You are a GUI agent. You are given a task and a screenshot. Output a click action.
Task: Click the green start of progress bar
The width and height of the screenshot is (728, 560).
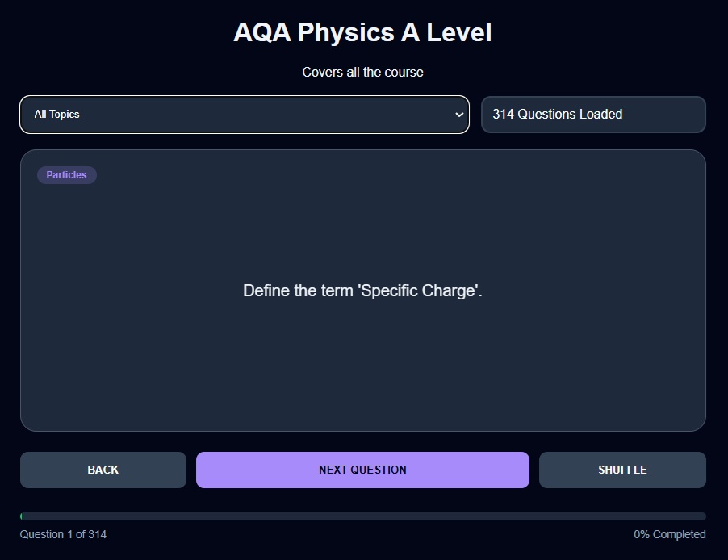coord(22,516)
